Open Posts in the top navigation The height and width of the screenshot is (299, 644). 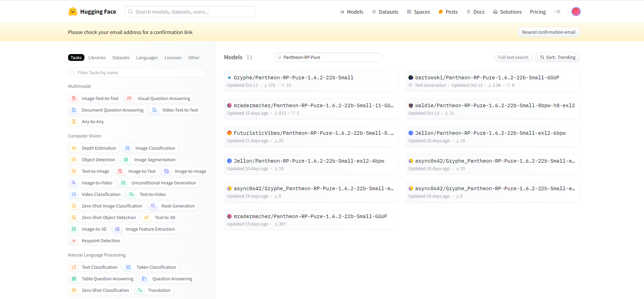point(448,12)
